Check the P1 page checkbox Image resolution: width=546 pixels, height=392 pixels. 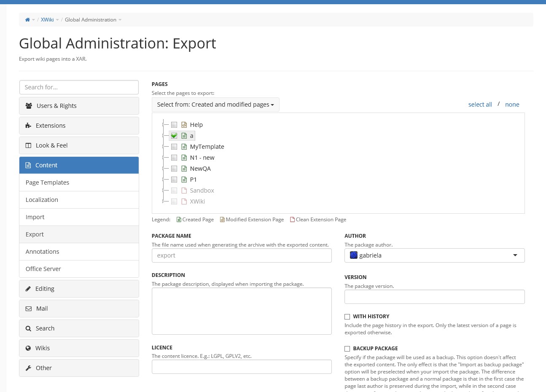click(x=174, y=180)
